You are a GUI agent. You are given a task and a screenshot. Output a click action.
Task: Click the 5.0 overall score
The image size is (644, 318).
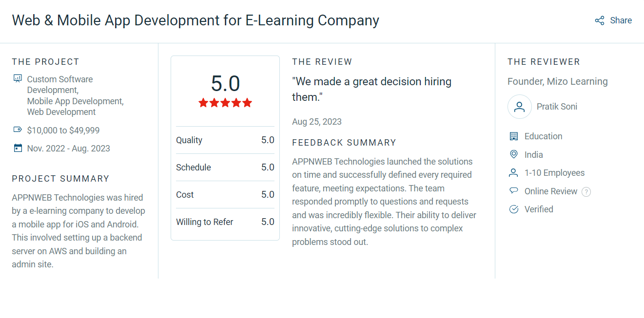225,84
